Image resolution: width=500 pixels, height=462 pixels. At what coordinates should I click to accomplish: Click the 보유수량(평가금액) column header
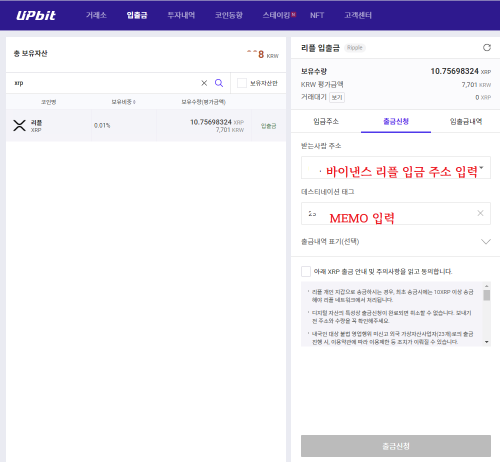pos(204,102)
